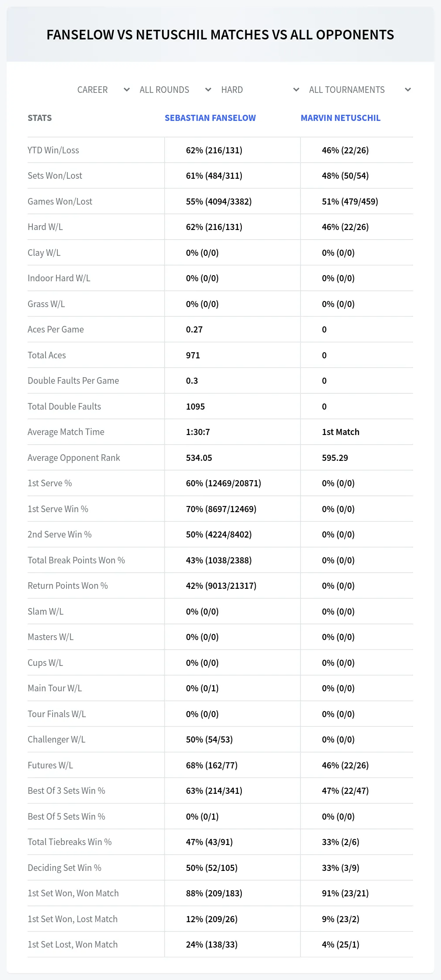Expand the ALL TOURNAMENTS dropdown
The width and height of the screenshot is (441, 980).
coord(360,90)
